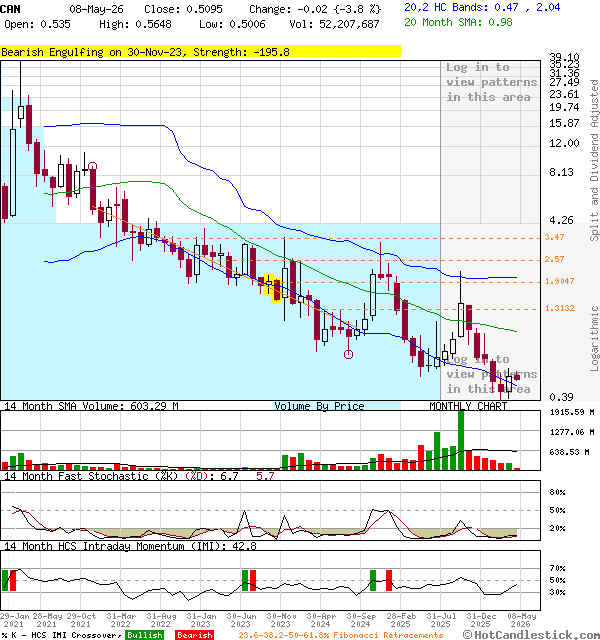Select the highlighted yellow candlestick pattern
Viewport: 600px width, 640px height.
tap(273, 288)
